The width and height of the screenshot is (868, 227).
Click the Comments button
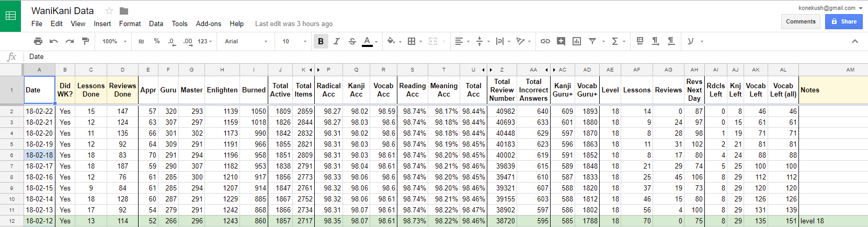(x=800, y=21)
